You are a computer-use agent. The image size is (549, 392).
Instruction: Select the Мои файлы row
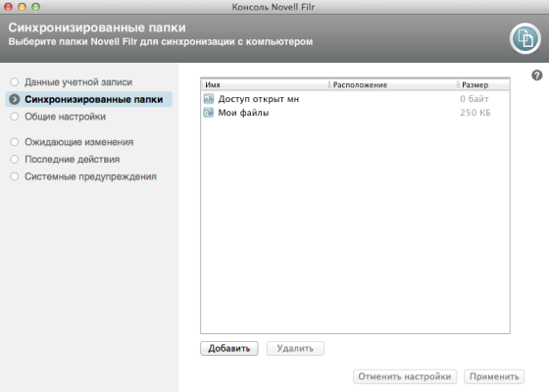point(355,113)
